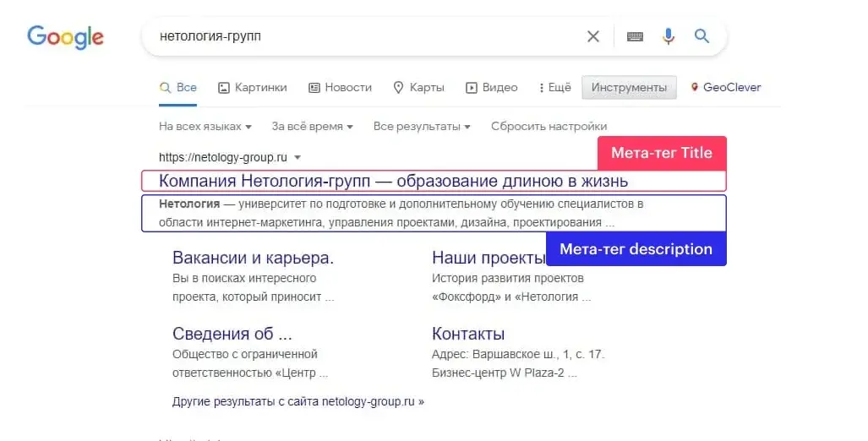The height and width of the screenshot is (441, 868).
Task: Click the GeoClever location pin icon
Action: [694, 87]
